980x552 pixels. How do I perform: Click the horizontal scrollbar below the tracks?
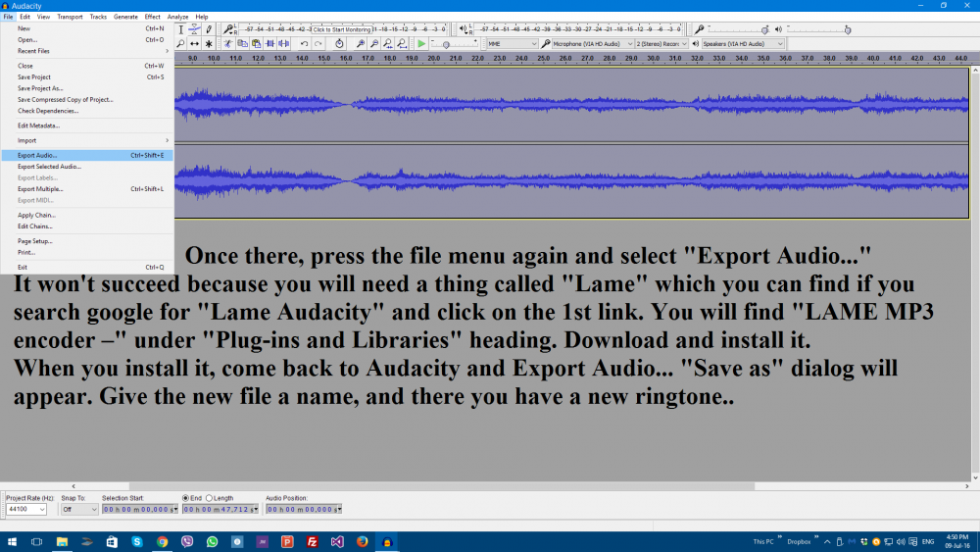click(441, 485)
